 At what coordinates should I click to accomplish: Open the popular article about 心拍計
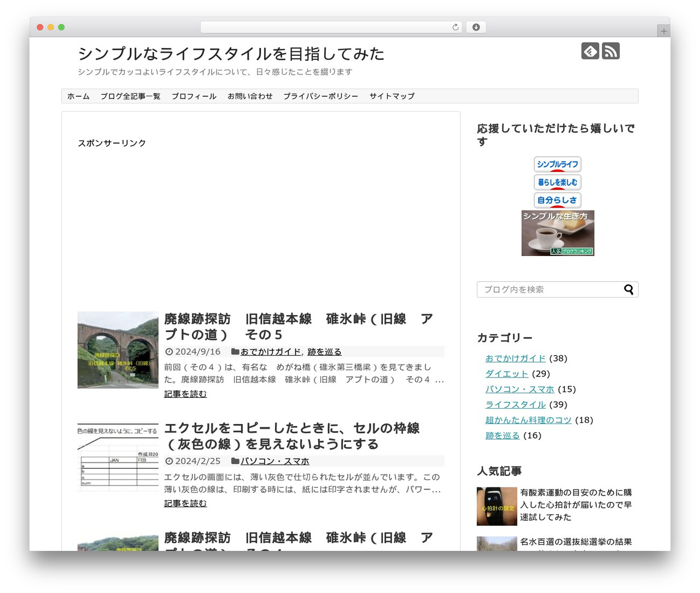click(576, 505)
